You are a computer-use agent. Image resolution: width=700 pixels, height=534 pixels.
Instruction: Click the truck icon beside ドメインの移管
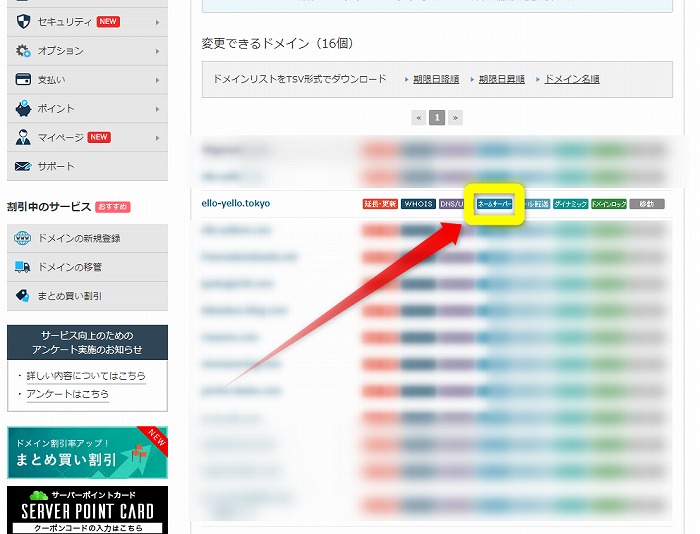pyautogui.click(x=23, y=267)
